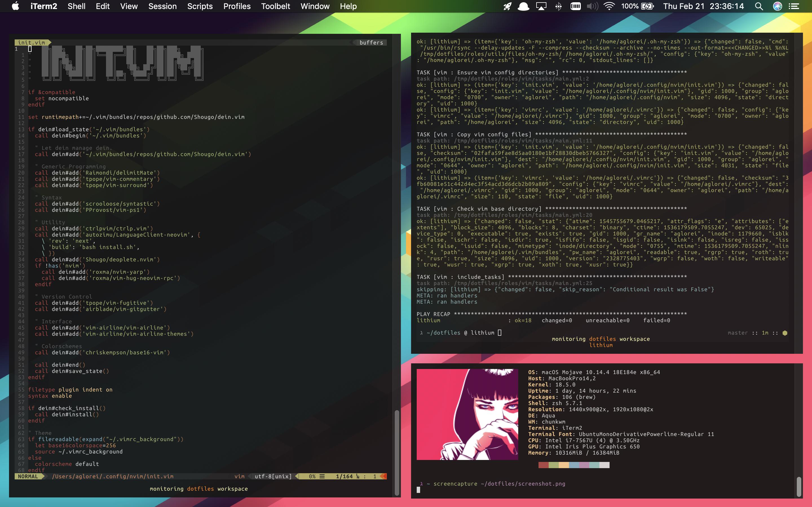Viewport: 812px width, 507px height.
Task: Click the memory chip menu bar icon
Action: (x=575, y=6)
